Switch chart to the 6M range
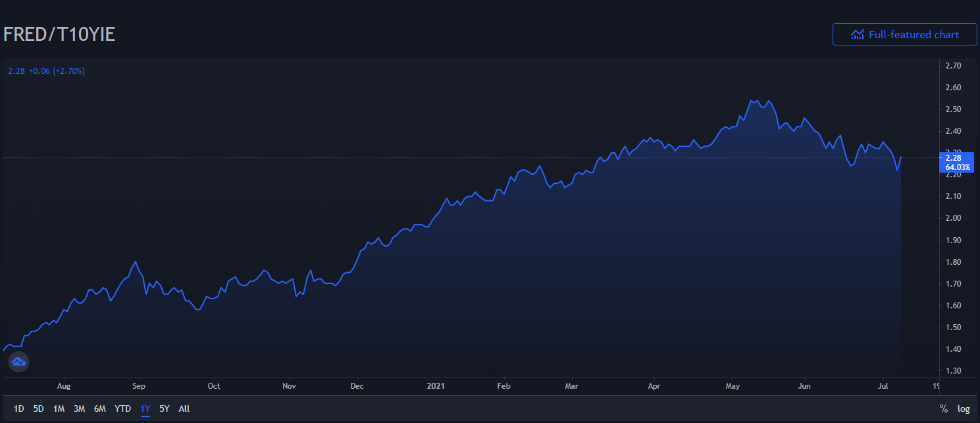This screenshot has width=980, height=423. (x=100, y=409)
